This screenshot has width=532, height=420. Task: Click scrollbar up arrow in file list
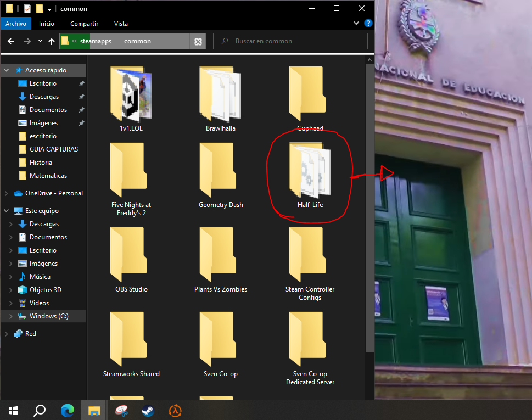coord(369,60)
